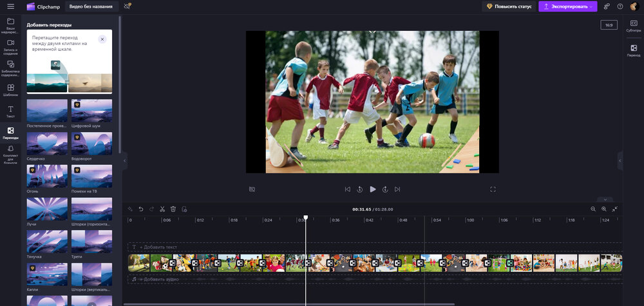Screen dimensions: 644x306
Task: Toggle the captions-off icon below preview
Action: [x=252, y=189]
